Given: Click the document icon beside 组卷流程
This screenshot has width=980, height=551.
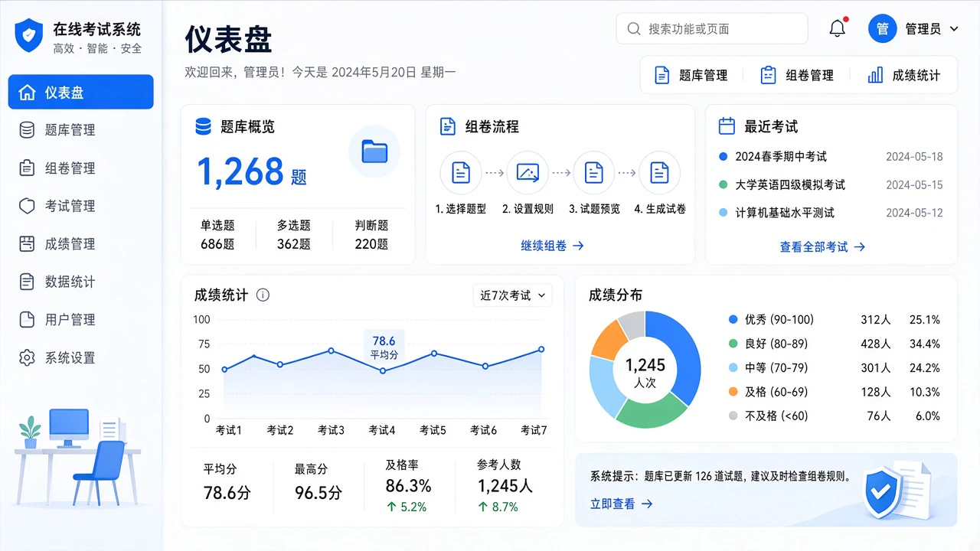Looking at the screenshot, I should [x=448, y=126].
